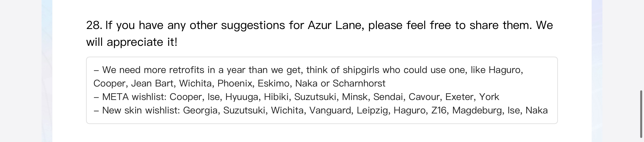This screenshot has height=142, width=644.
Task: Place cursor at 'retrofits' in the answer
Action: pyautogui.click(x=187, y=70)
